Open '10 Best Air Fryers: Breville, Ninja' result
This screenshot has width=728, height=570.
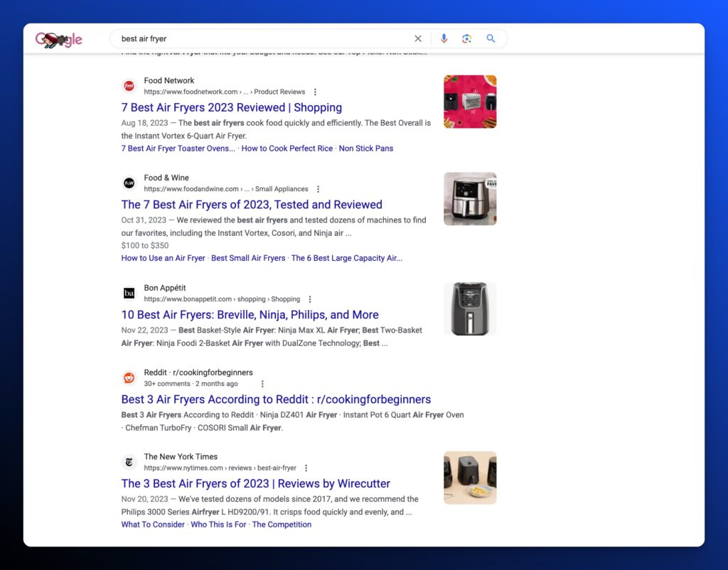[250, 315]
